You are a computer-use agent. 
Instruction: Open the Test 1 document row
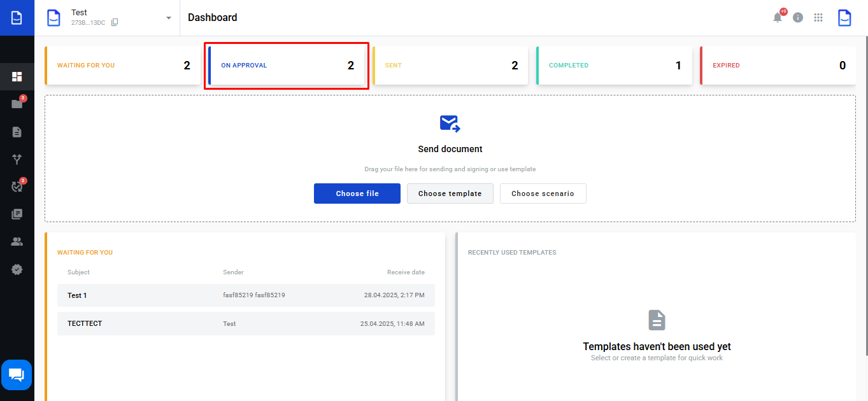tap(246, 295)
